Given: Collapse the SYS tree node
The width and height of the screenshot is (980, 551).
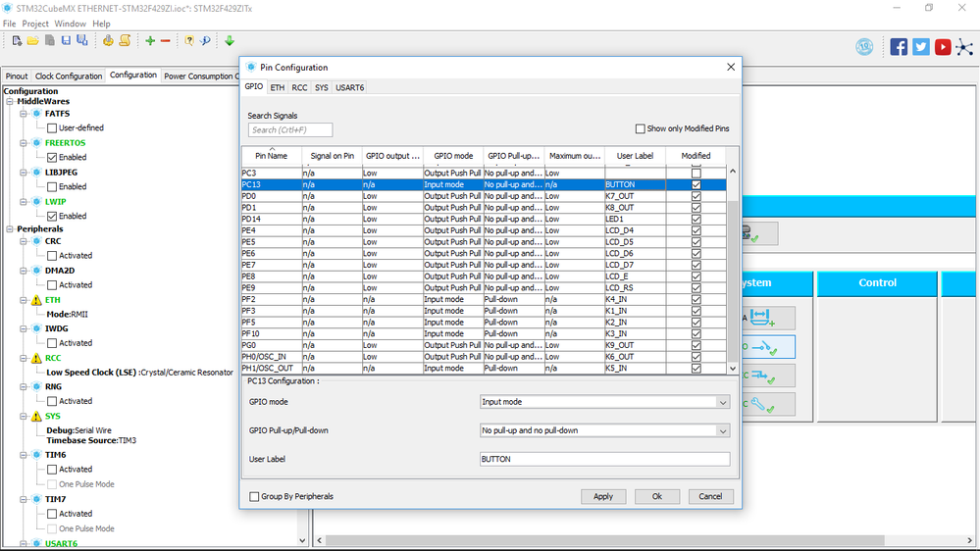Looking at the screenshot, I should pos(24,416).
